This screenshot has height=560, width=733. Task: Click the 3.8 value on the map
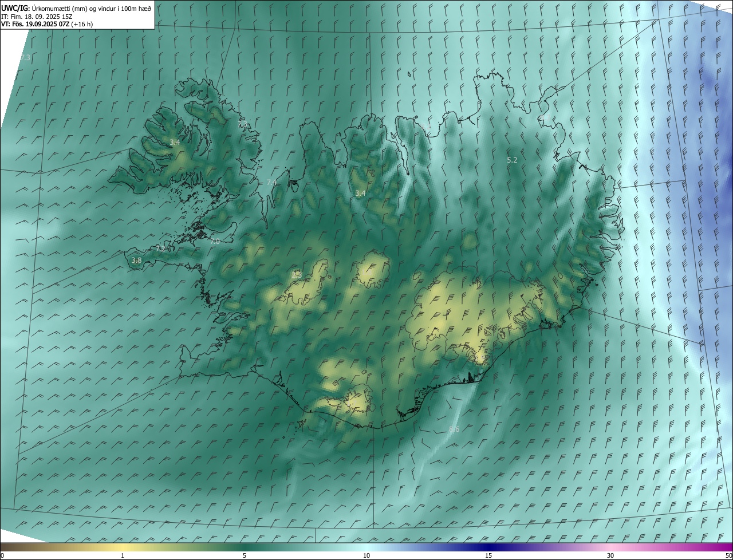(x=136, y=260)
